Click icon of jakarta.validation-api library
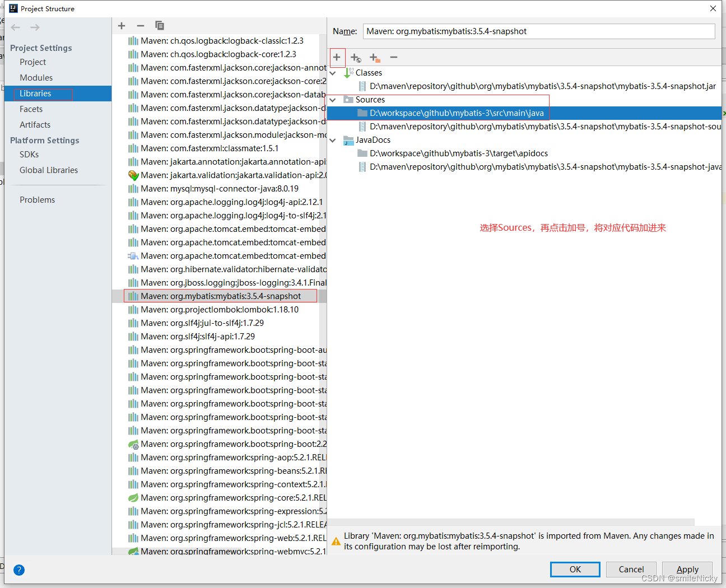Image resolution: width=726 pixels, height=588 pixels. pos(133,175)
